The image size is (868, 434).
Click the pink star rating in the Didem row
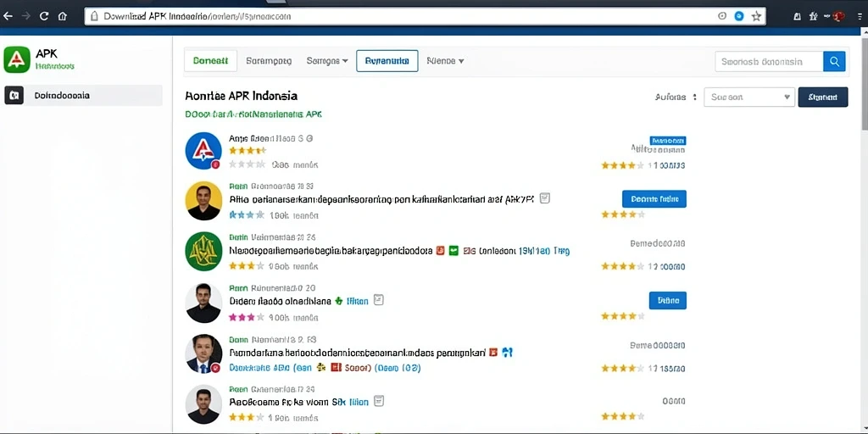click(x=247, y=317)
